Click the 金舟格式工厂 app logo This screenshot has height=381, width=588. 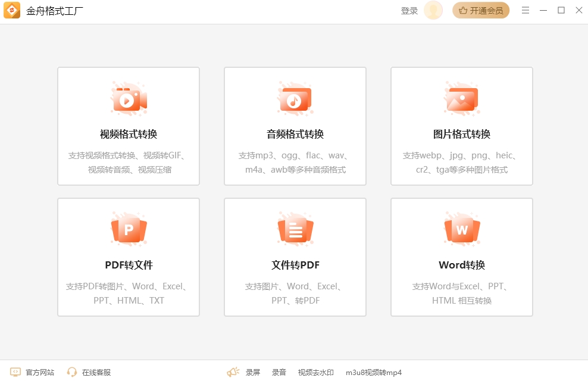point(12,10)
